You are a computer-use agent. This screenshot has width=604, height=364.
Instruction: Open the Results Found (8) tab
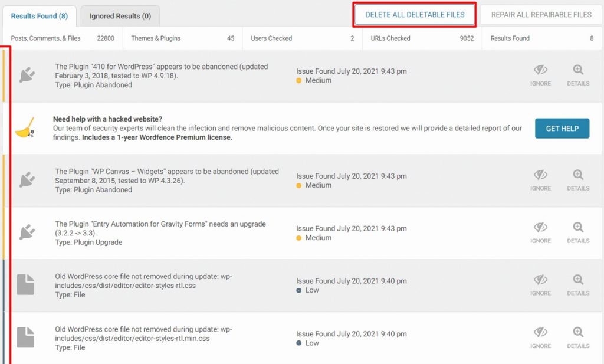click(40, 16)
